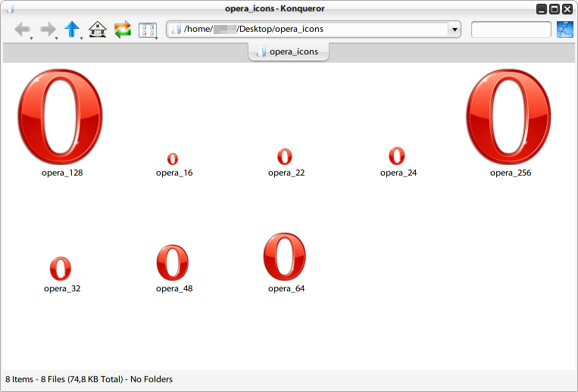Select the opera_128 icon thumbnail
Screen dimensions: 578x392
pos(61,117)
